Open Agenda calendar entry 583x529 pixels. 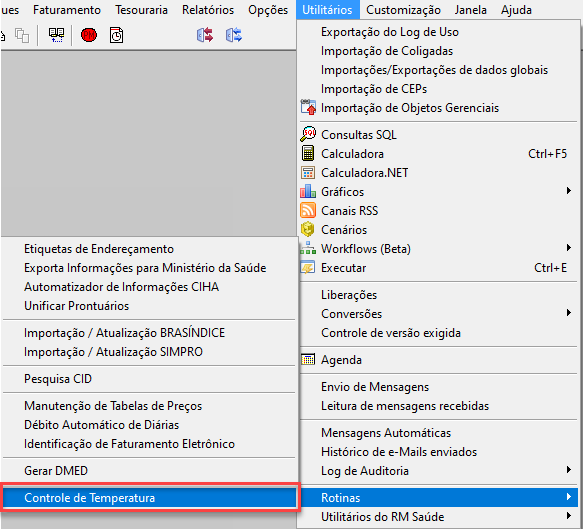point(438,360)
